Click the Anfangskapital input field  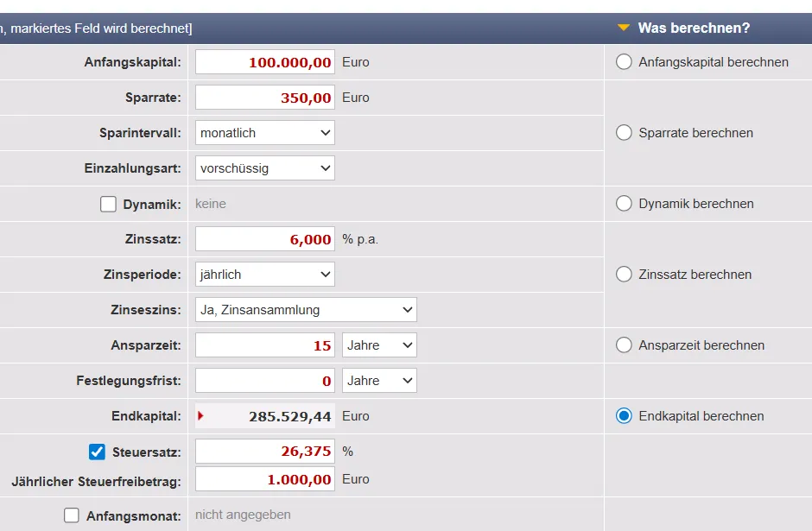(x=264, y=62)
